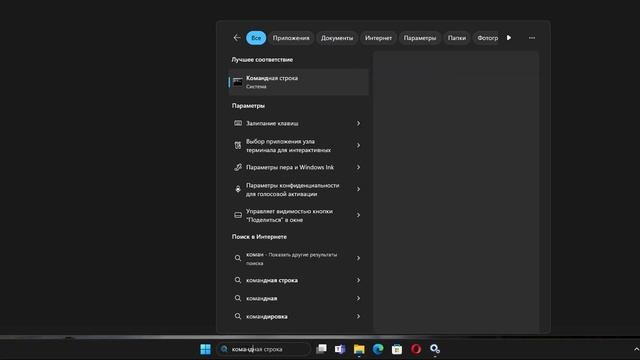Expand chevron for 'коман' web result

pos(358,258)
